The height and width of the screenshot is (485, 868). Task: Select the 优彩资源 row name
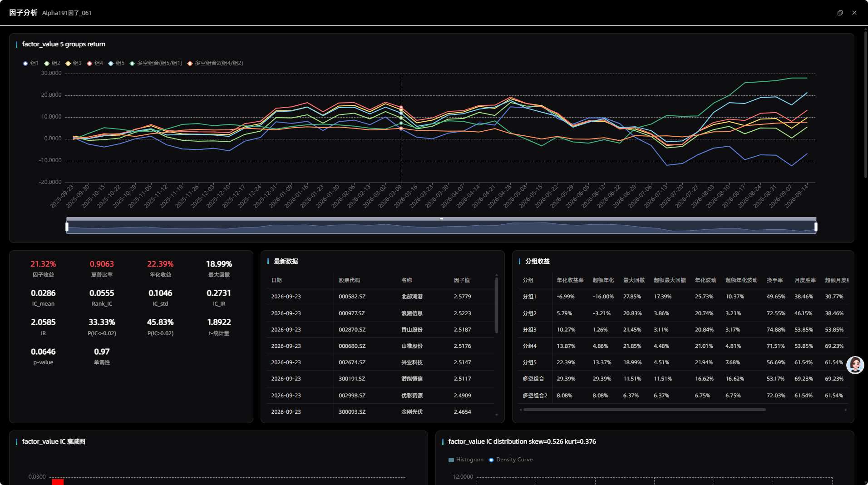412,396
